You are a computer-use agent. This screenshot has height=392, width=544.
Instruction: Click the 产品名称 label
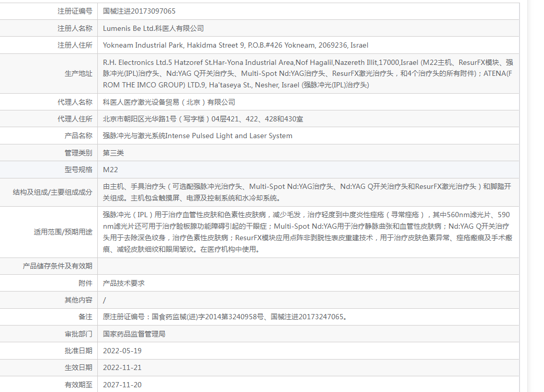(78, 136)
